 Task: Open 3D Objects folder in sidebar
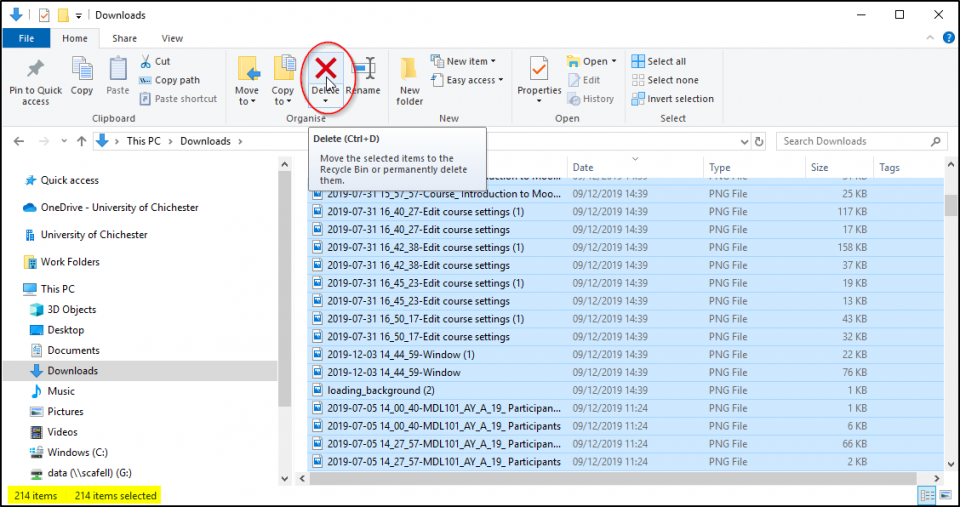pyautogui.click(x=72, y=310)
